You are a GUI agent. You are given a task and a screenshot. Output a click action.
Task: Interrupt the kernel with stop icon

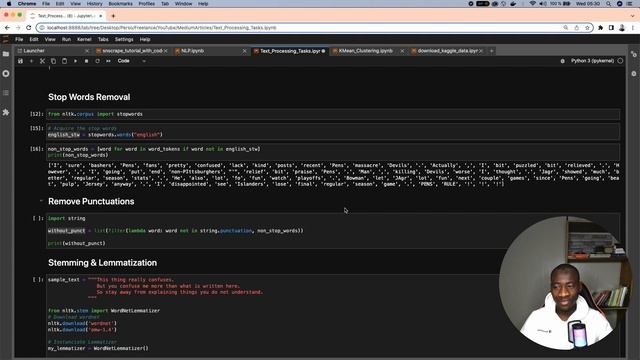87,61
